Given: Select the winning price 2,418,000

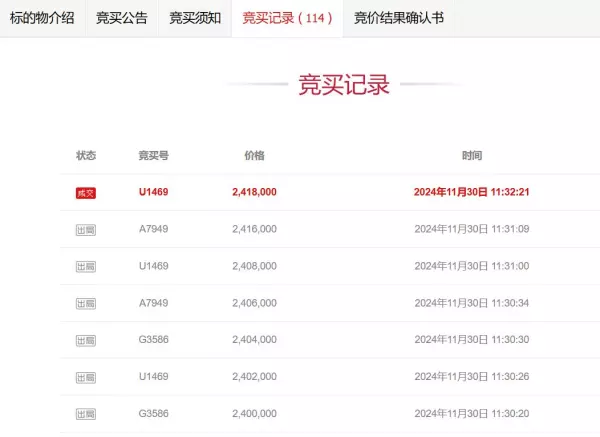Looking at the screenshot, I should (x=254, y=192).
